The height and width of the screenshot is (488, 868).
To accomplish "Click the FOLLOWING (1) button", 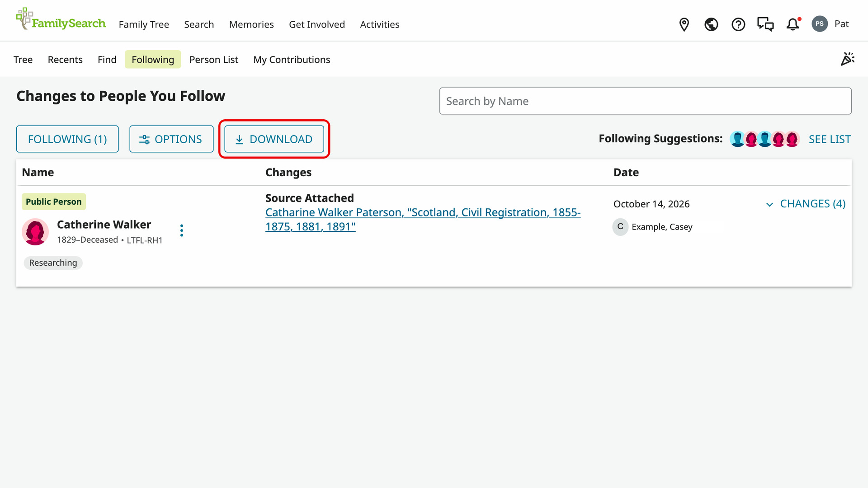I will (x=67, y=139).
